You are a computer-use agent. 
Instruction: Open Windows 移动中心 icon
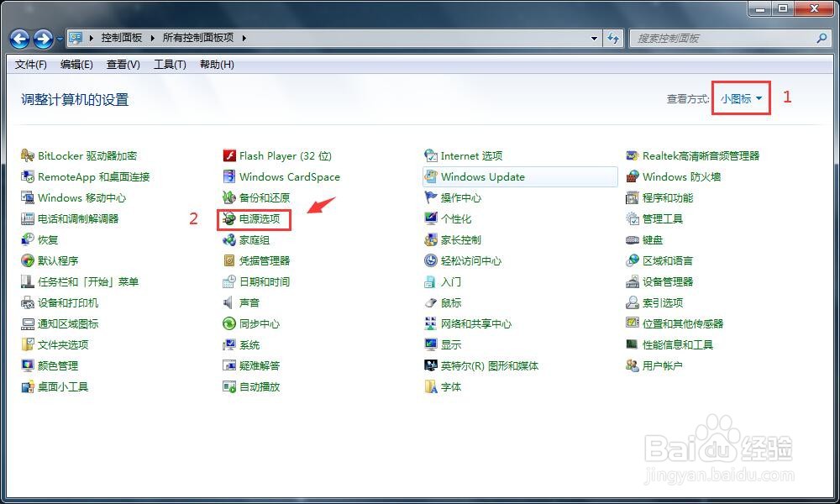28,197
